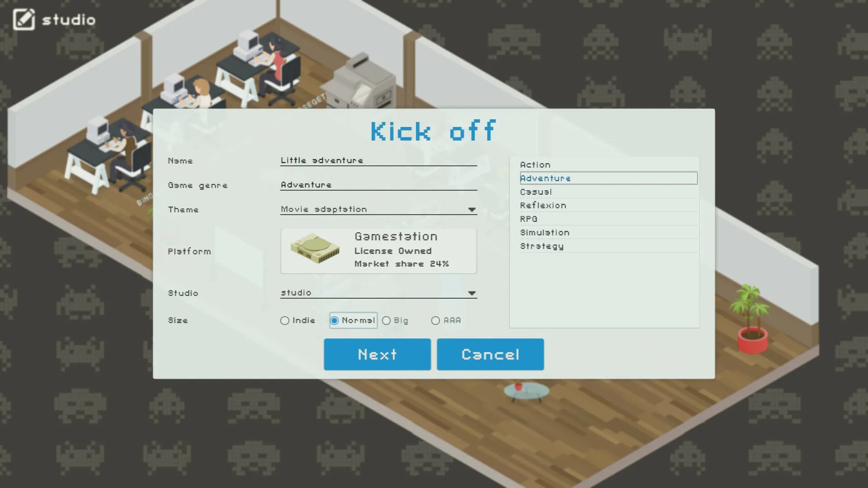This screenshot has height=488, width=868.
Task: Enable the AAA size option
Action: (435, 320)
